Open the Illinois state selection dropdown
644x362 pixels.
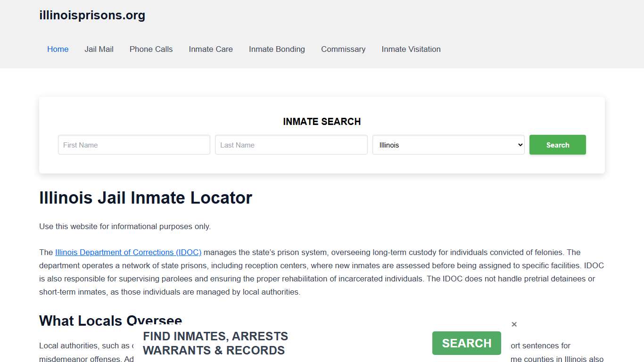448,145
